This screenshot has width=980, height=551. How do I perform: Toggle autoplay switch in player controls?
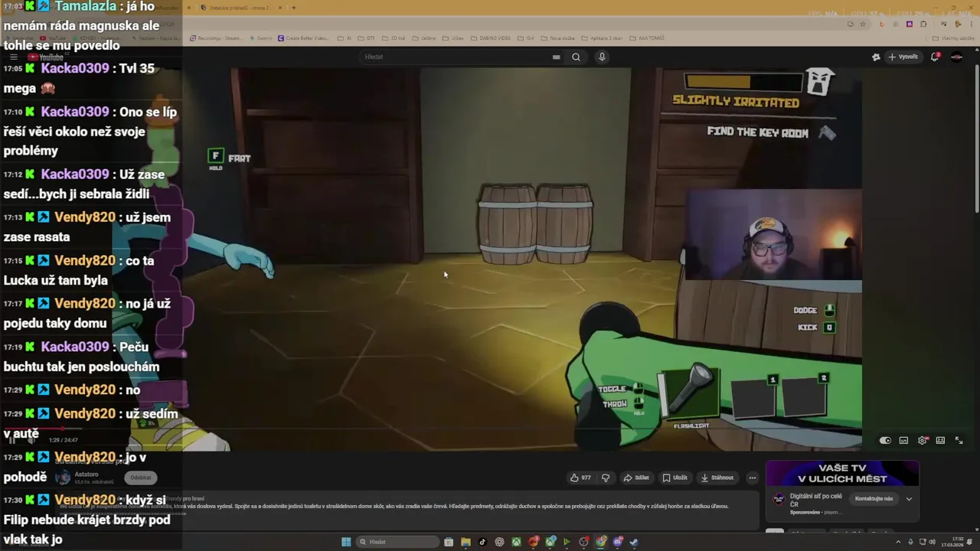885,440
